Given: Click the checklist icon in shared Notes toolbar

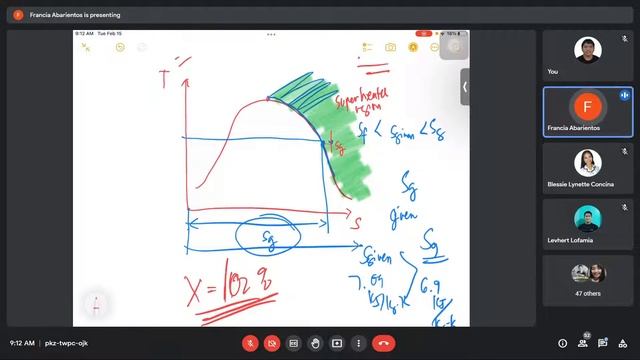Looking at the screenshot, I should coord(367,47).
